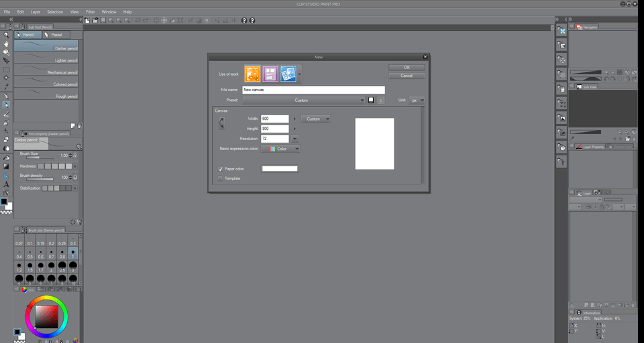The image size is (644, 343).
Task: Click the File name input field
Action: point(313,90)
